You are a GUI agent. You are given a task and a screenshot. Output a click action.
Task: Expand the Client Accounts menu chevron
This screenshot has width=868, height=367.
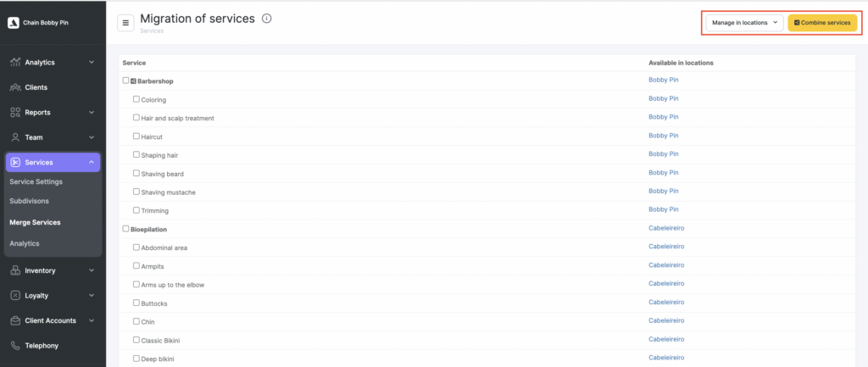[91, 320]
